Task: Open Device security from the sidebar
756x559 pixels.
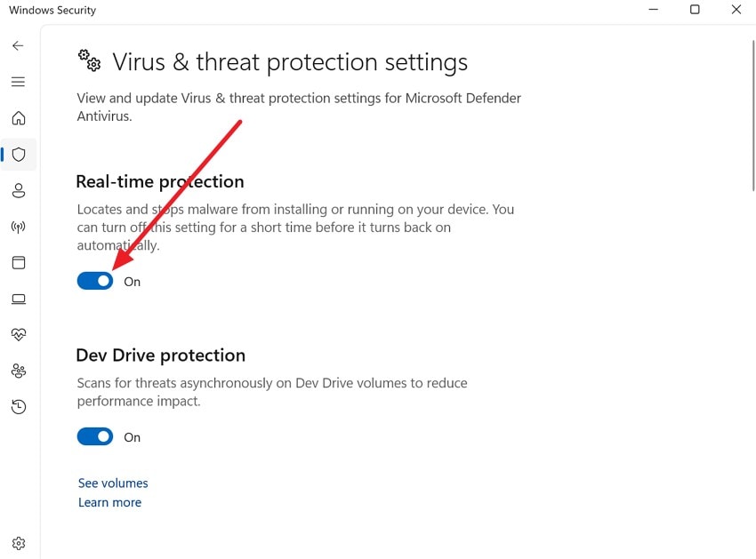Action: (18, 299)
